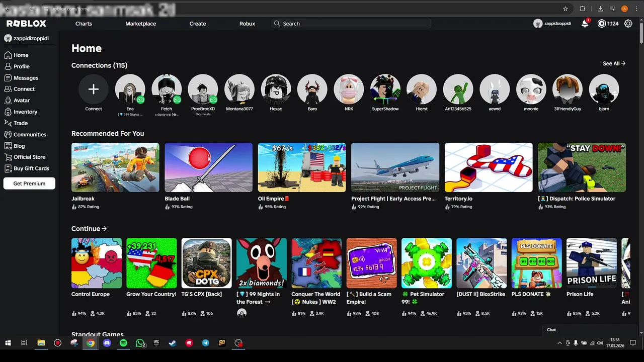Screen dimensions: 644x362
Task: Open the notifications bell icon
Action: pyautogui.click(x=585, y=24)
